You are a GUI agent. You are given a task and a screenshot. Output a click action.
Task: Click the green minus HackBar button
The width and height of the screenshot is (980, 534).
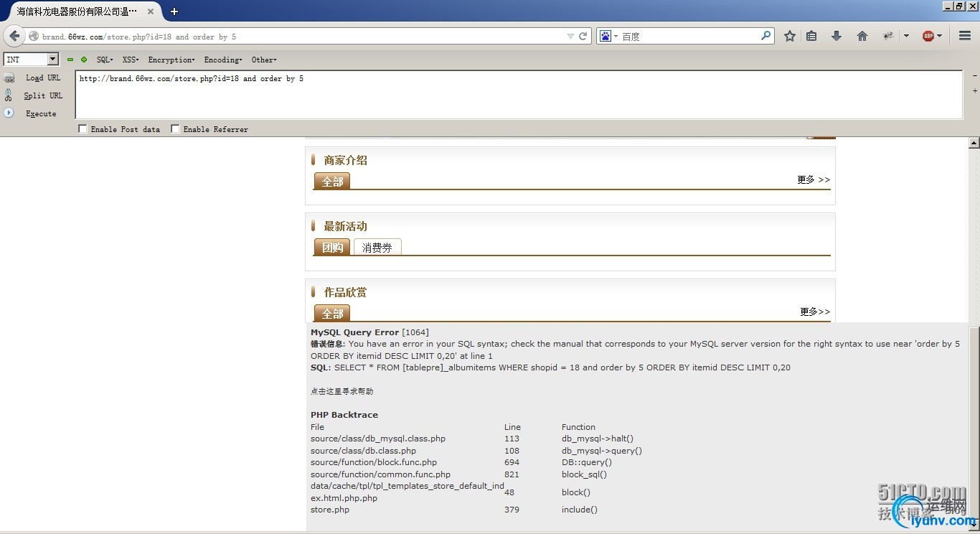coord(70,60)
